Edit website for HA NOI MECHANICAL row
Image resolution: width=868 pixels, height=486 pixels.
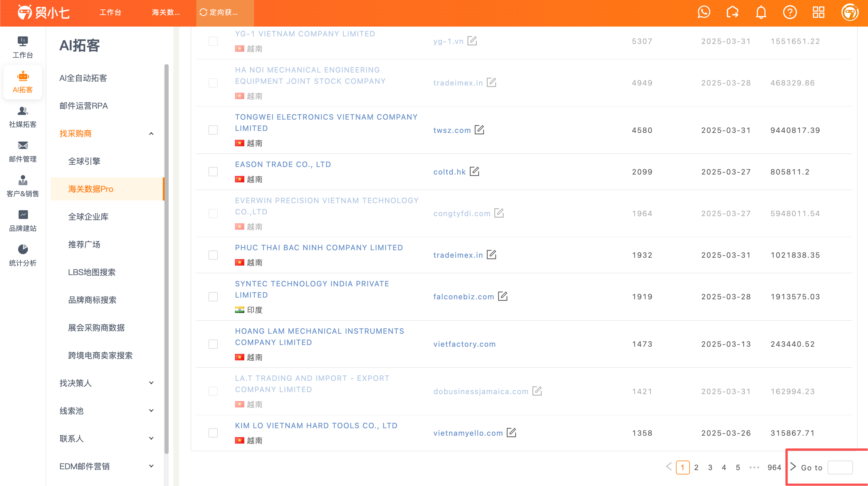pyautogui.click(x=492, y=82)
